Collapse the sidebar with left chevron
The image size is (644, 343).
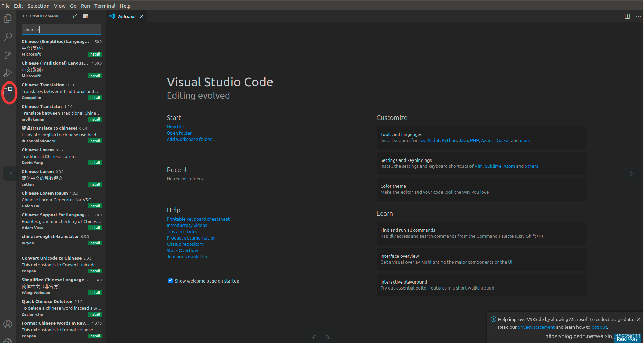click(x=11, y=173)
